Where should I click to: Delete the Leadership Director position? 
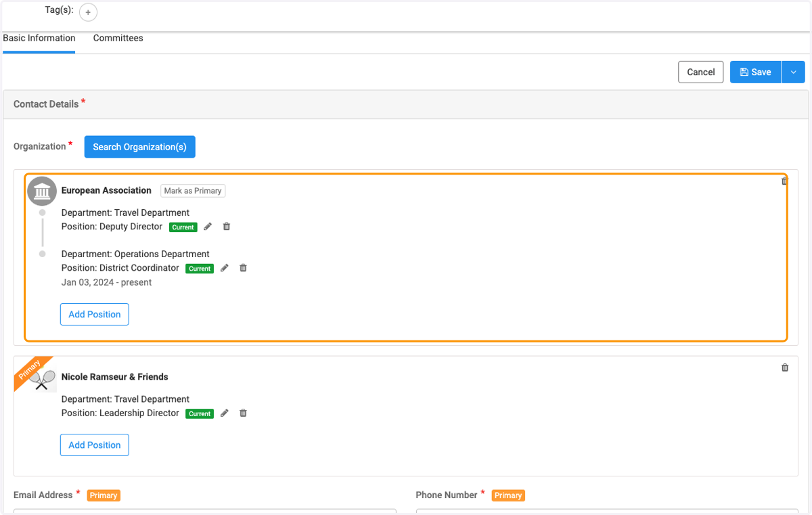(244, 413)
